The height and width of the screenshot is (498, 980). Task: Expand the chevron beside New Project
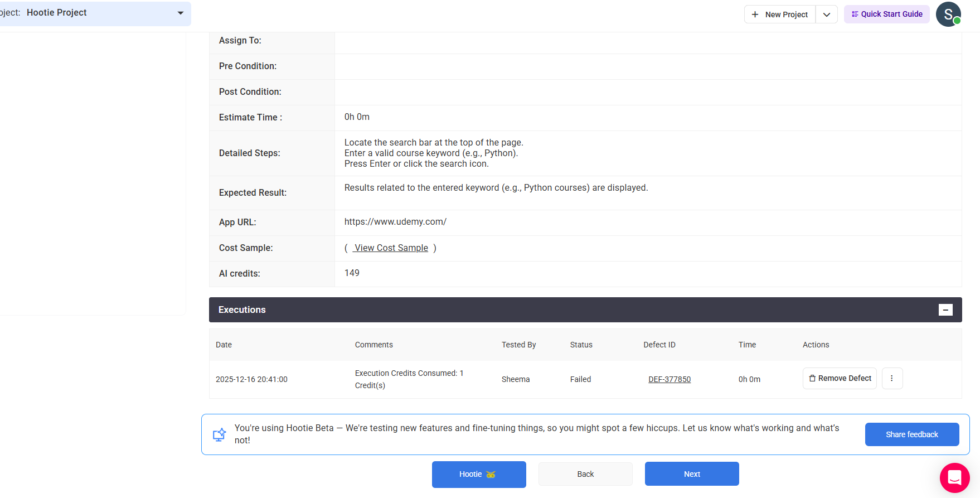(827, 14)
